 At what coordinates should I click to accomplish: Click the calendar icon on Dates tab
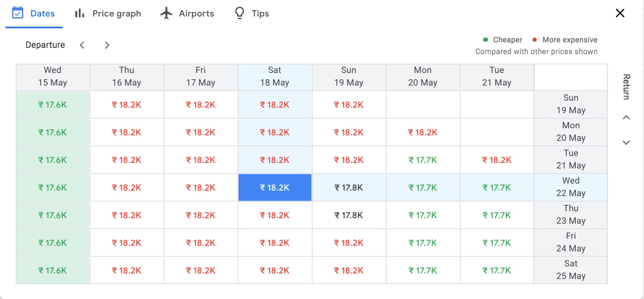click(x=18, y=13)
